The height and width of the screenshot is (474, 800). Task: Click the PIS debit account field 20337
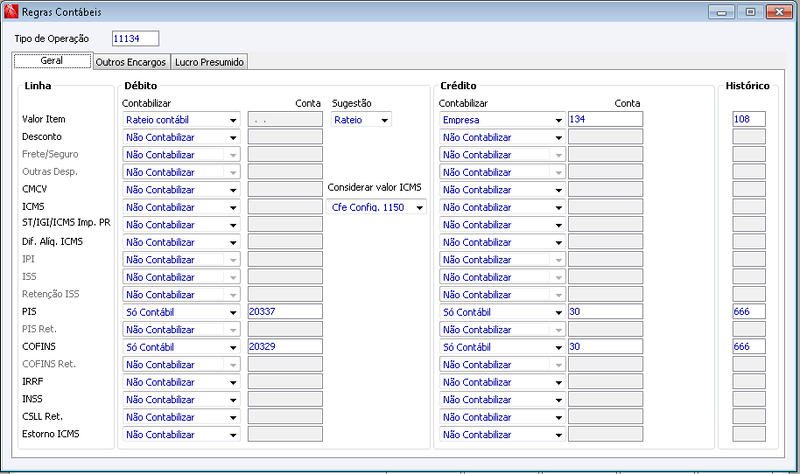pos(285,311)
